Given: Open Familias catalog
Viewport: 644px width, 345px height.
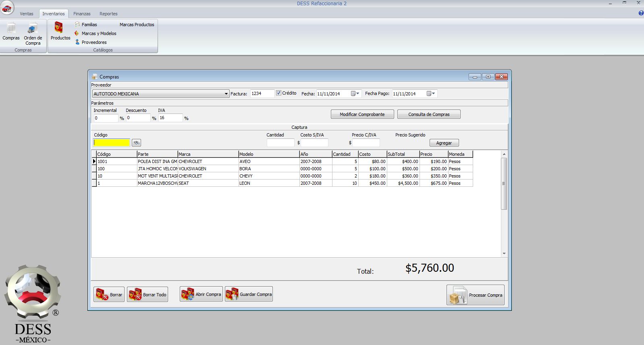Looking at the screenshot, I should (x=86, y=25).
